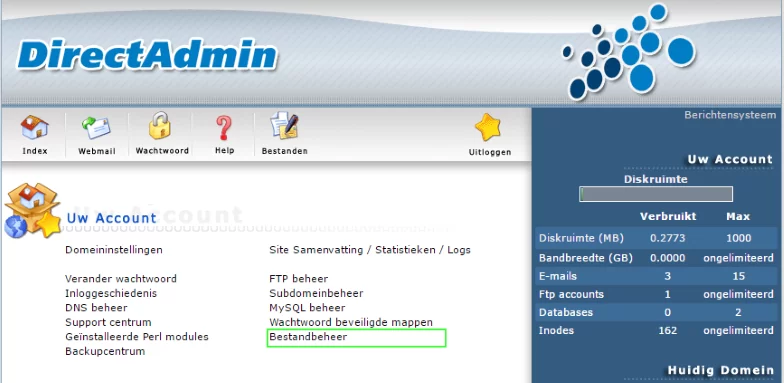Click the Uw Account box icon
The image size is (784, 383).
coord(32,210)
